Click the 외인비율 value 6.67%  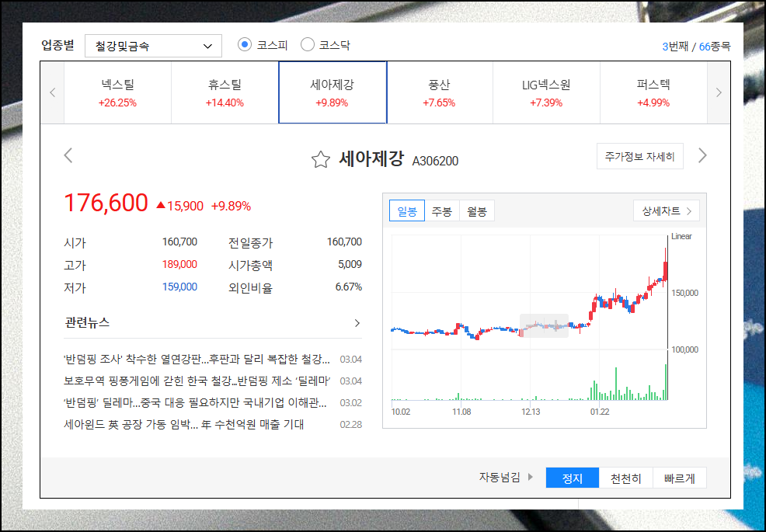348,287
